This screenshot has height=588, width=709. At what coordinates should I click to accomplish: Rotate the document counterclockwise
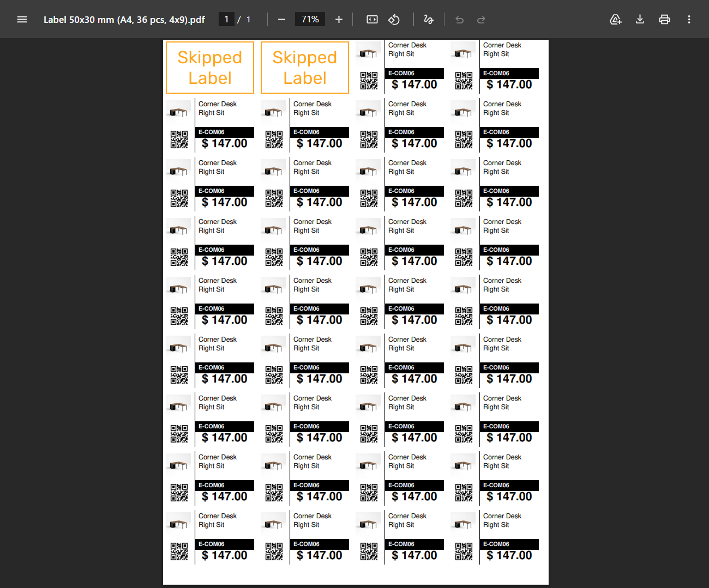click(x=394, y=20)
